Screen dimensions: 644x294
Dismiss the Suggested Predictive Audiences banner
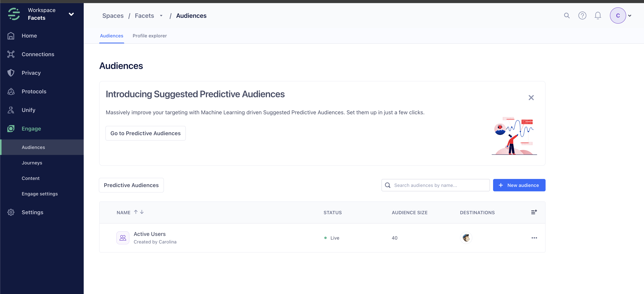(531, 97)
